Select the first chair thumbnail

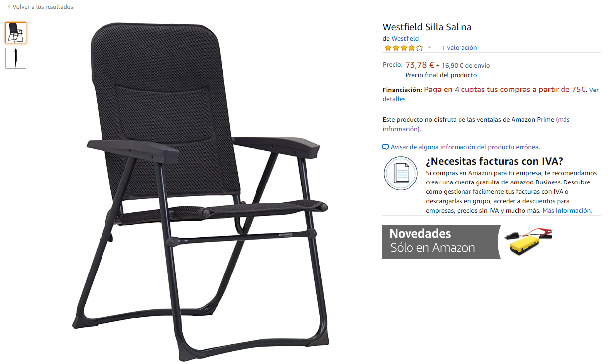tap(16, 33)
